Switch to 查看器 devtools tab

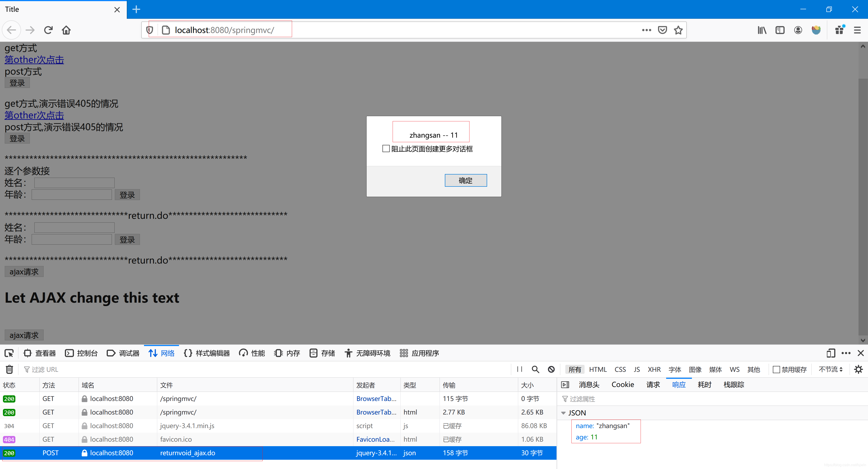pos(40,353)
